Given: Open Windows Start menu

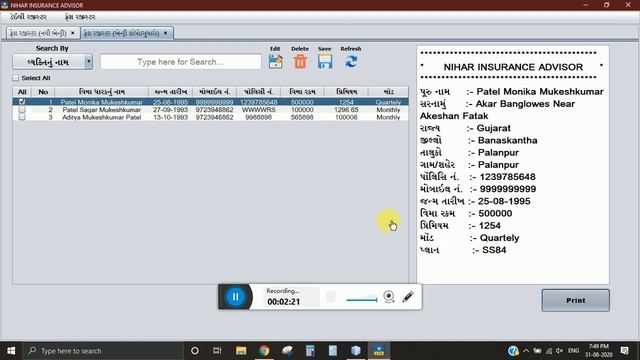Looking at the screenshot, I should tap(11, 351).
